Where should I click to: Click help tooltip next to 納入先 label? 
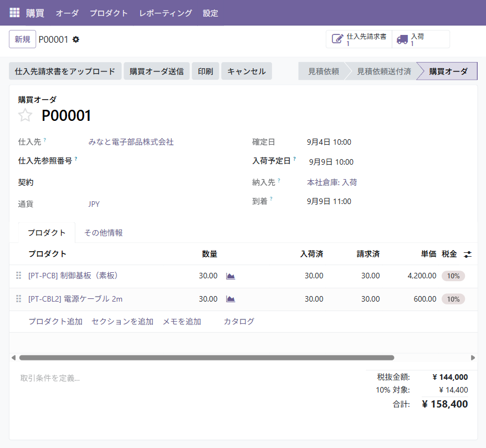pyautogui.click(x=279, y=180)
